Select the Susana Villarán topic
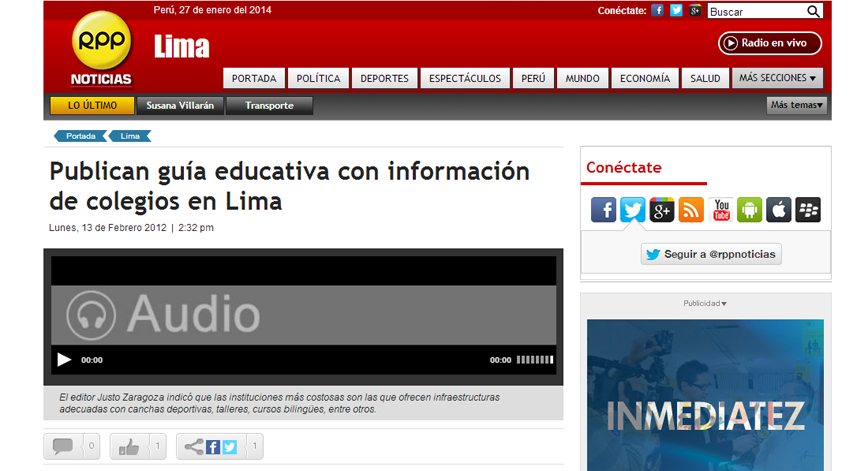Screen dimensions: 850x471 tap(180, 105)
